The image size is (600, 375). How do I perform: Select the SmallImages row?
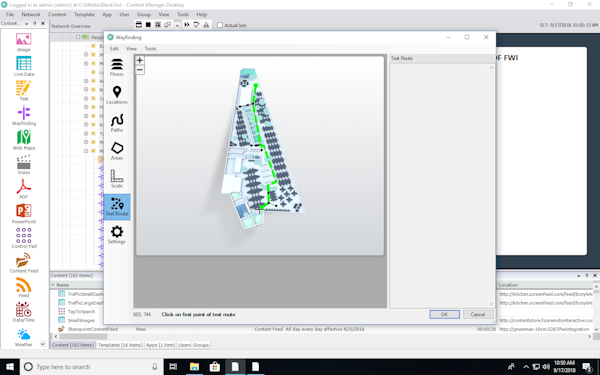tap(81, 320)
